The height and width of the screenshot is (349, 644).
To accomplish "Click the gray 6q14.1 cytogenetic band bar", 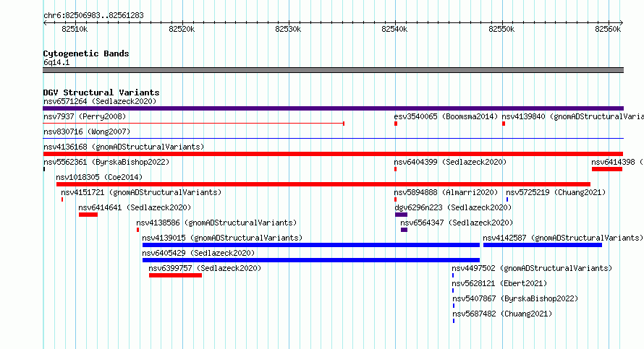I will [333, 70].
